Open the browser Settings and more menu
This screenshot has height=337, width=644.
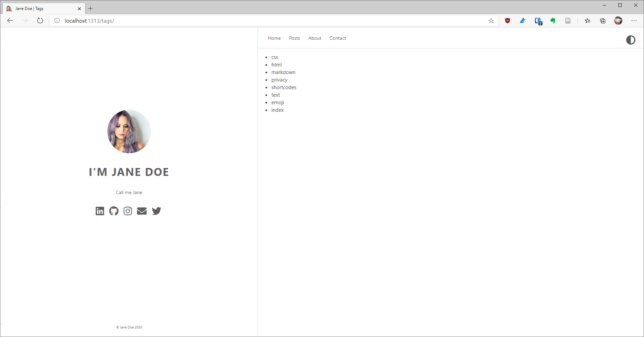click(x=634, y=21)
